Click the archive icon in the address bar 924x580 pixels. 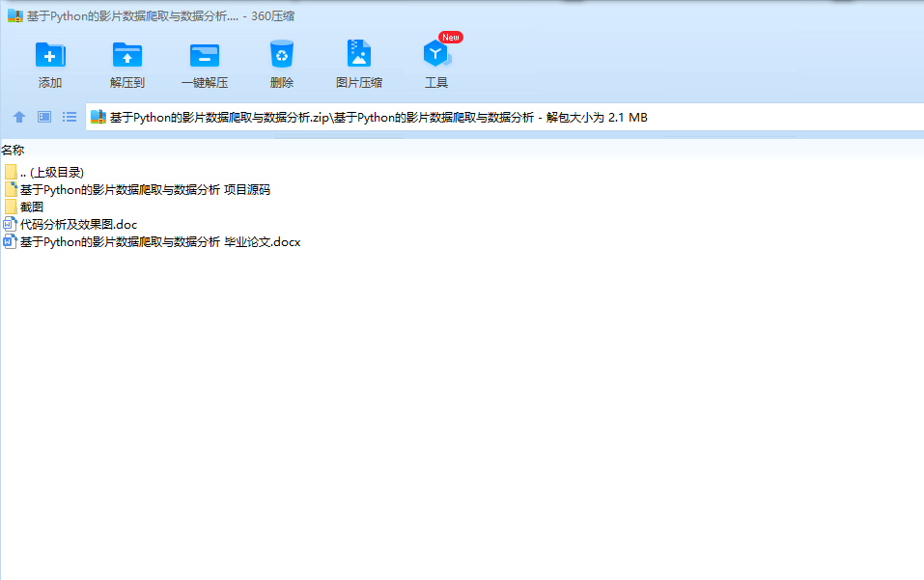[98, 117]
